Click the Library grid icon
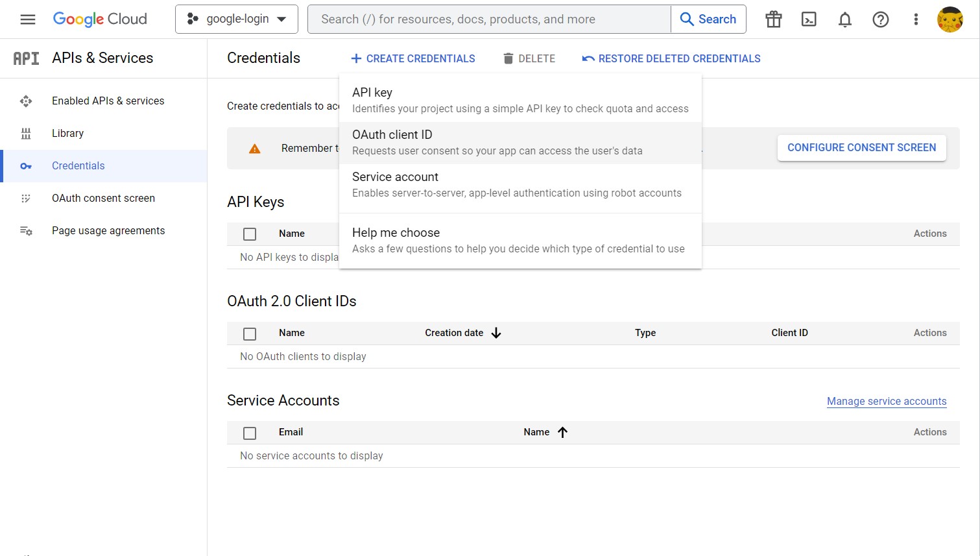980x556 pixels. pyautogui.click(x=26, y=134)
